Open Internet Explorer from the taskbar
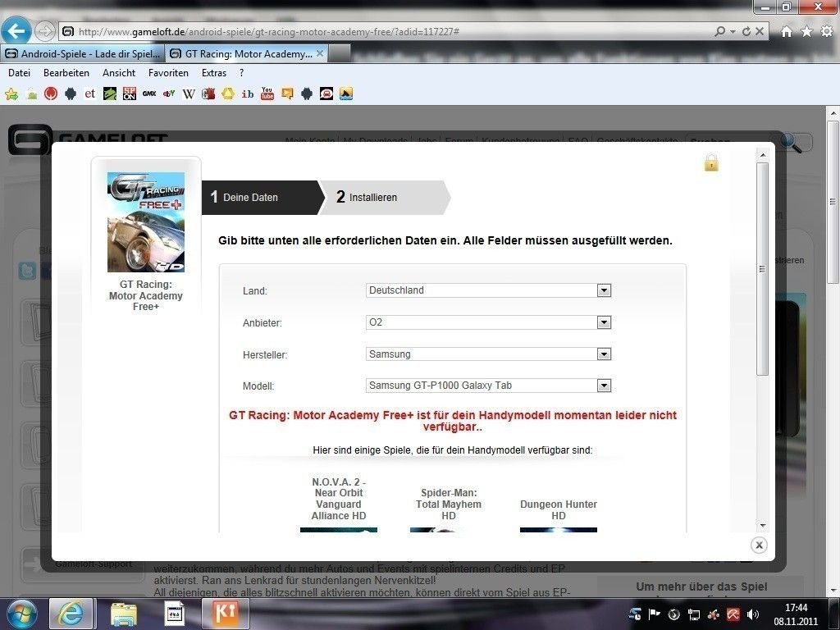This screenshot has height=630, width=840. click(x=71, y=614)
